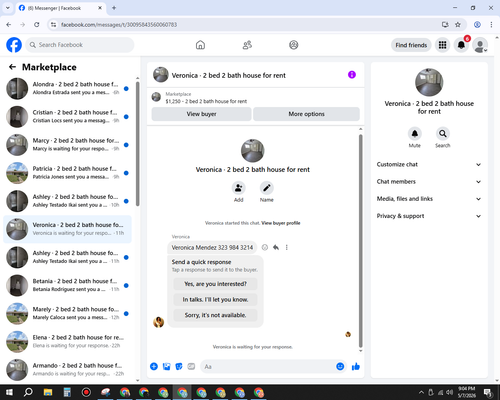Screen dimensions: 500x400
Task: Open purple conversation information icon
Action: [352, 75]
